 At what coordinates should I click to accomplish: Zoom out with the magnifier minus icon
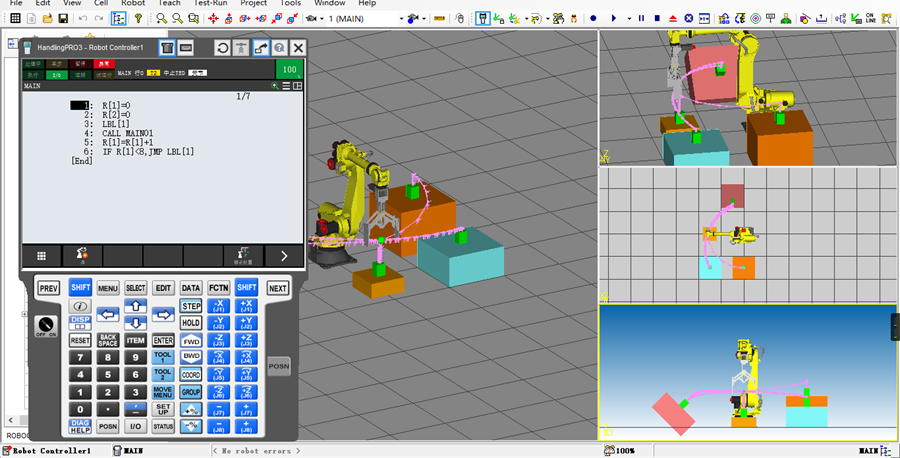click(x=178, y=18)
